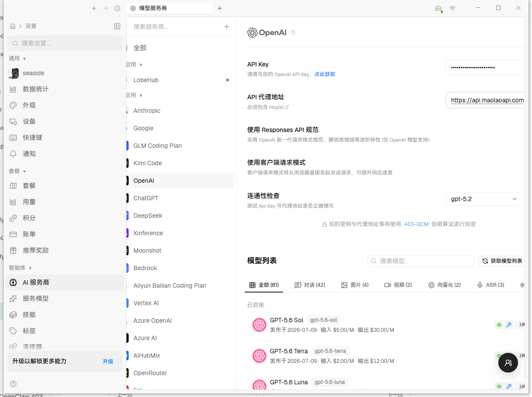Click 点此获取 link for API key

[325, 74]
